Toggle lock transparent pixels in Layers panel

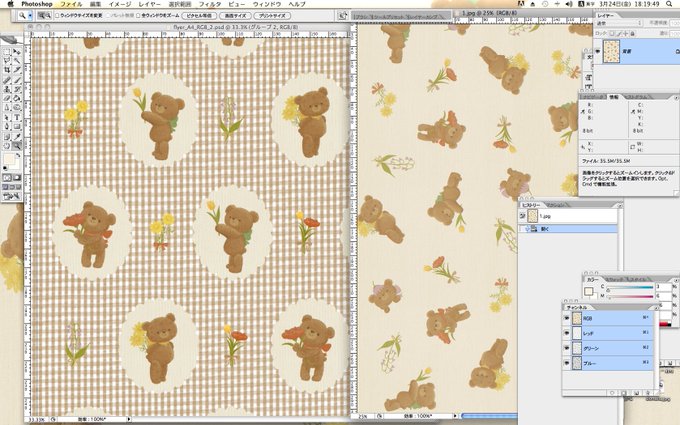click(x=612, y=33)
